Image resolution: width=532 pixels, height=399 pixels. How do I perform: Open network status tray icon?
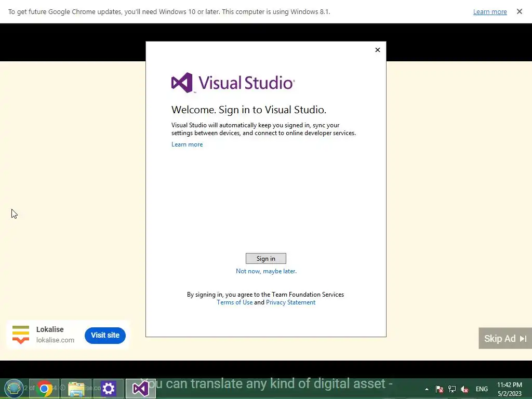452,389
